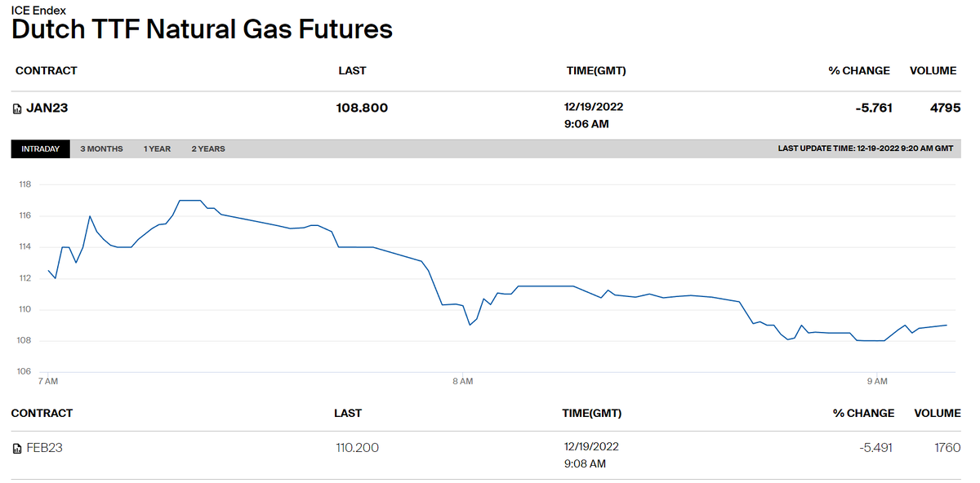Image resolution: width=980 pixels, height=483 pixels.
Task: Click the Dutch TTF Natural Gas Futures title
Action: 203,29
